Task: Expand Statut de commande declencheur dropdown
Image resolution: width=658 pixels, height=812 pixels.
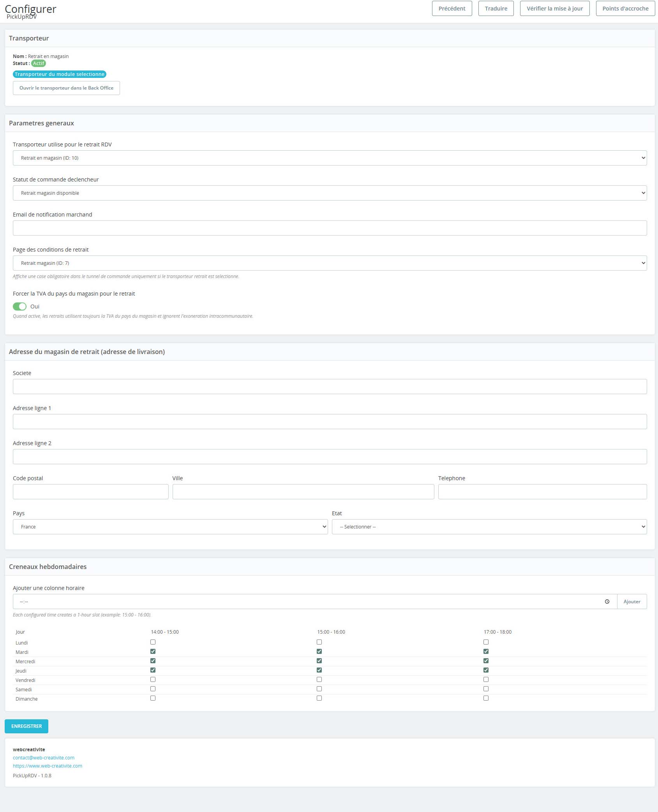Action: point(330,193)
